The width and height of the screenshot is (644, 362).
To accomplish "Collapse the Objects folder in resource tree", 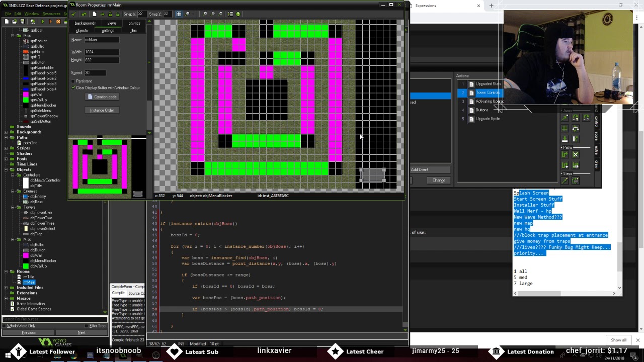I will tap(6, 169).
